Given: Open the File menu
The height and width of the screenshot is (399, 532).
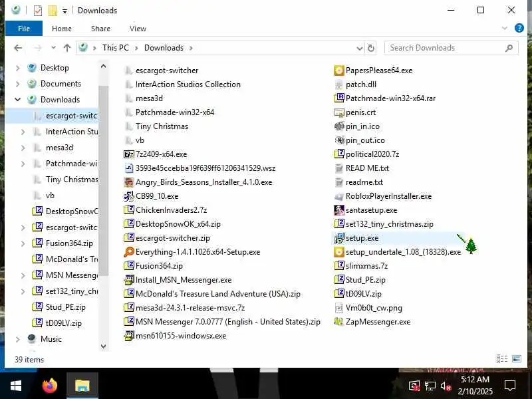Looking at the screenshot, I should (x=24, y=29).
